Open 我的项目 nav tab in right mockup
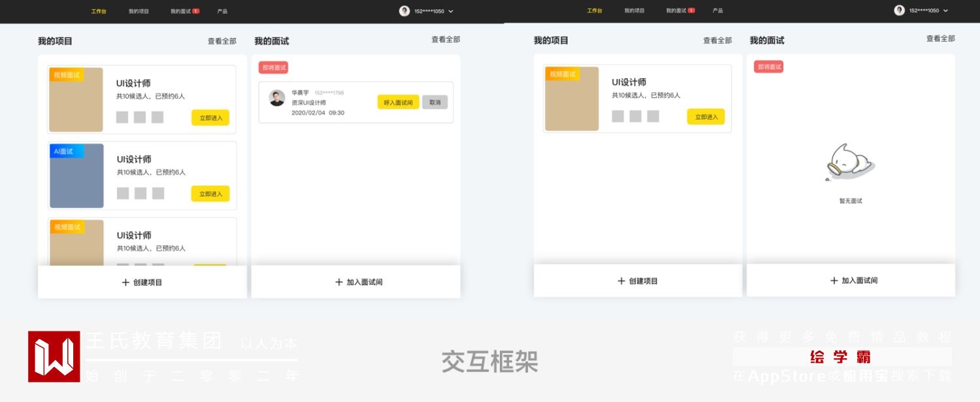The image size is (980, 402). (634, 11)
